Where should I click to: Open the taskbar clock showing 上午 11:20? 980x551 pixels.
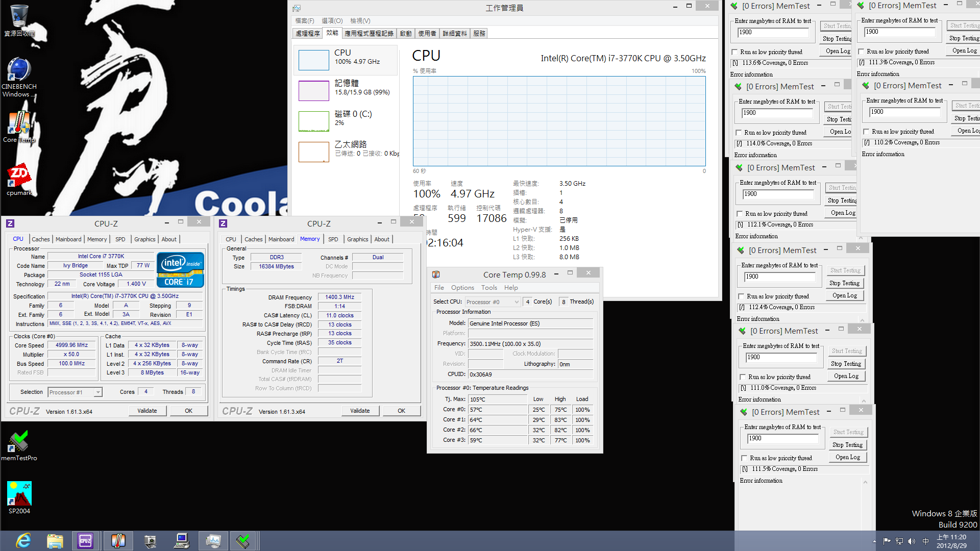point(951,541)
